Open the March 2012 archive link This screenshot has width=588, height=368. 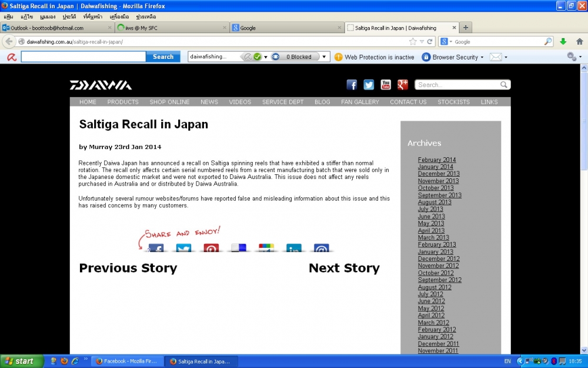pos(433,323)
